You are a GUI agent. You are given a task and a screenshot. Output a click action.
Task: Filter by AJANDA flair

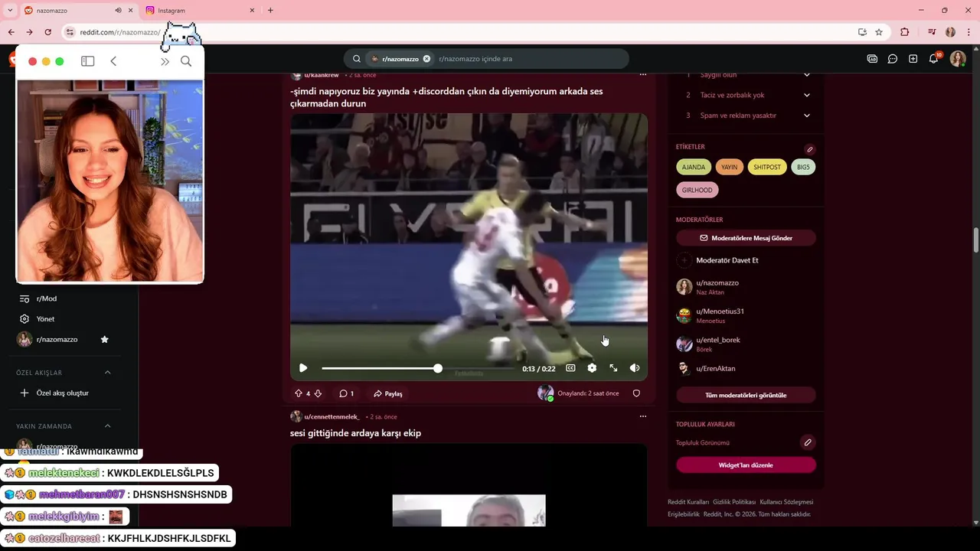694,167
